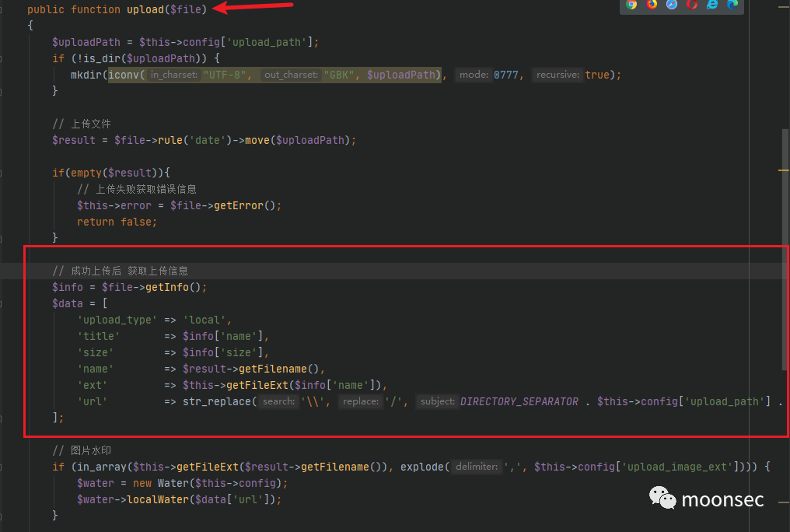Click the empty function call
The height and width of the screenshot is (532, 790).
[86, 173]
